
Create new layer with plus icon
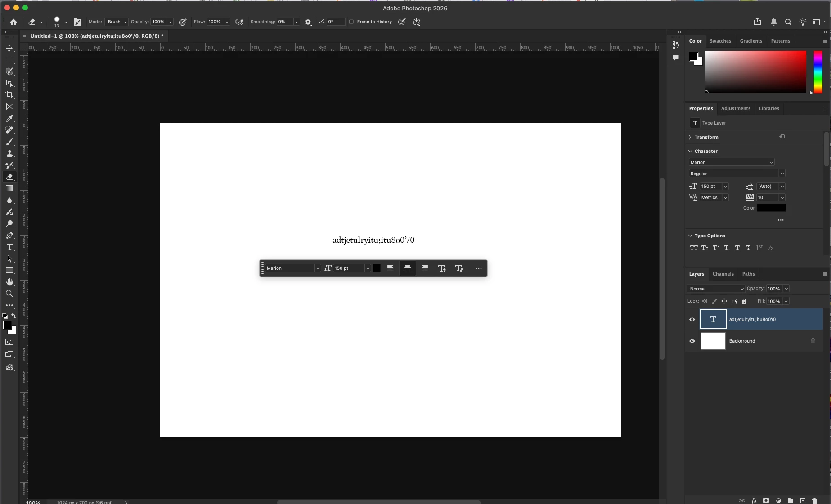tap(803, 500)
